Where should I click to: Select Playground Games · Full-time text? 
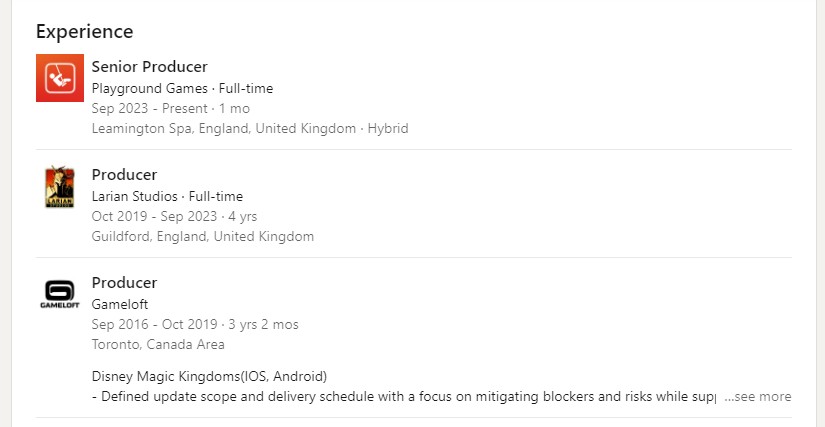pos(182,88)
